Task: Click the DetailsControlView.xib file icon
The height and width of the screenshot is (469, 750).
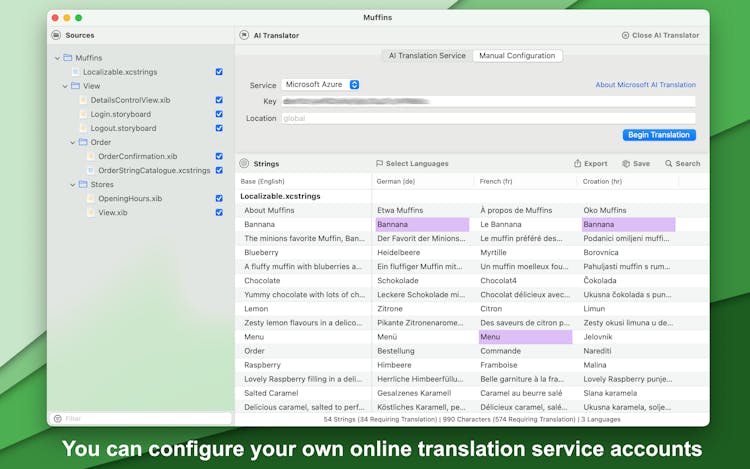Action: (83, 100)
